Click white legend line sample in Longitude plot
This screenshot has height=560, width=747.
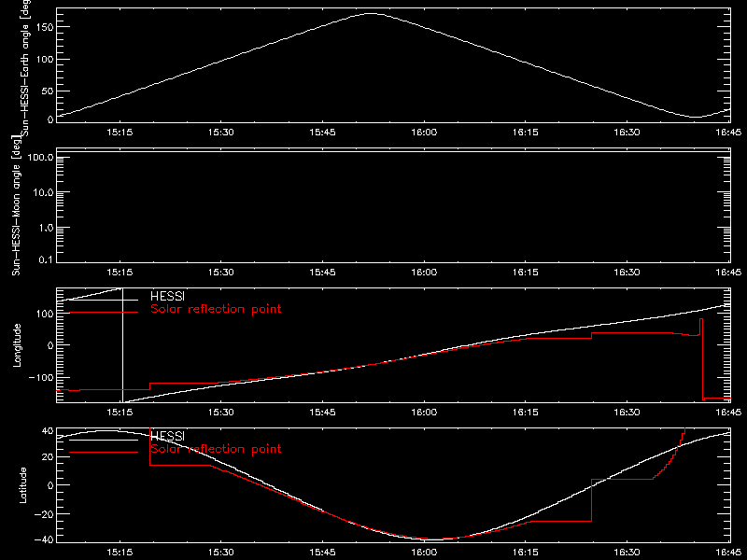tap(104, 300)
